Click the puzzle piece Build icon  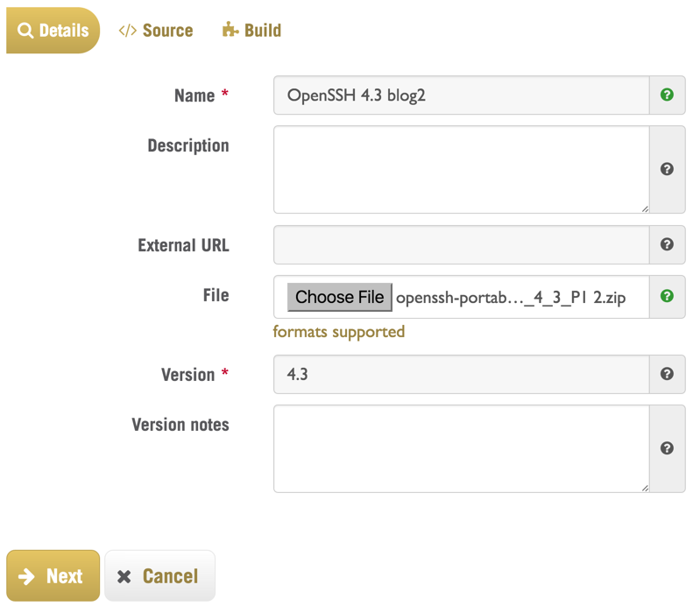pos(230,30)
